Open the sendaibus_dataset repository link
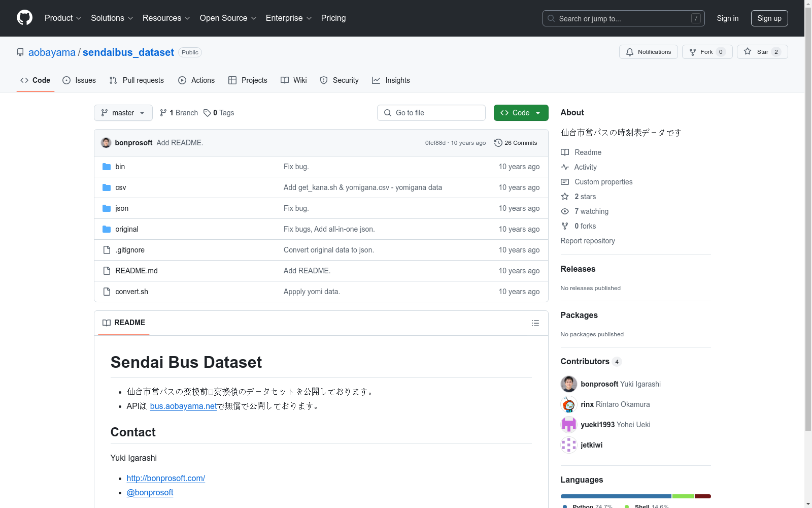 (x=128, y=52)
